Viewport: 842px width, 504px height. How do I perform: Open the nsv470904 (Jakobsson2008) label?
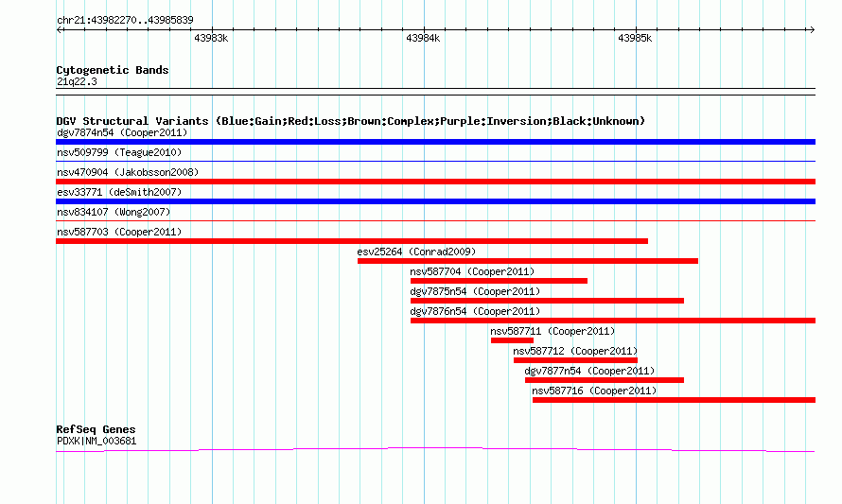128,172
